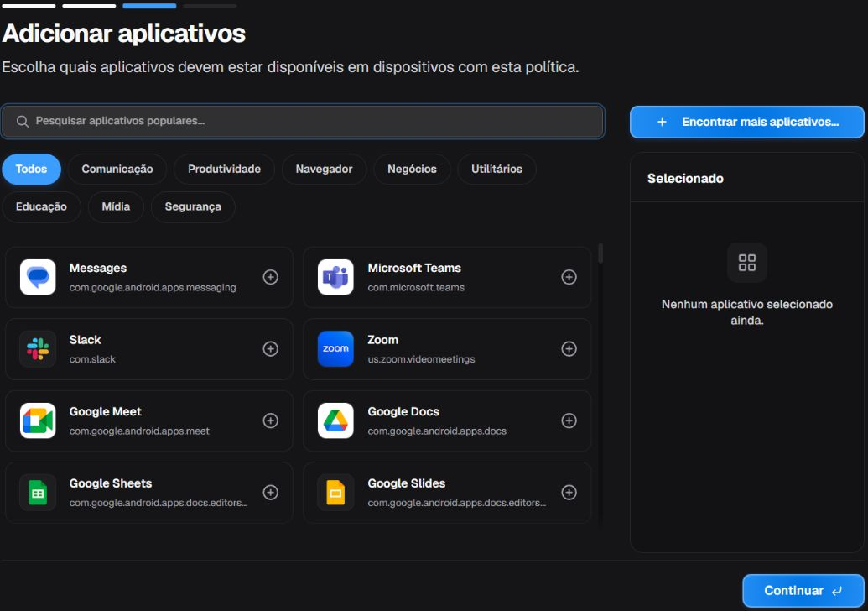The width and height of the screenshot is (868, 611).
Task: Filter apps by Utilitários
Action: (x=496, y=169)
